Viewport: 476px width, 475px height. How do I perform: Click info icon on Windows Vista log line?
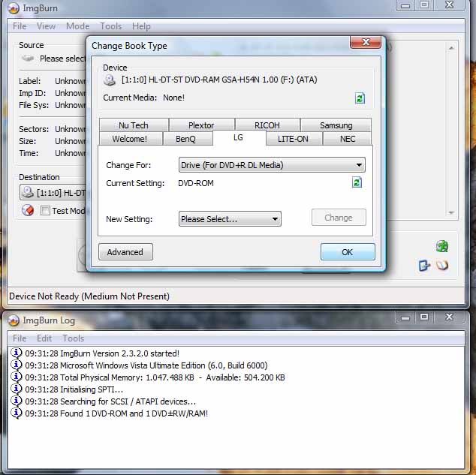point(16,365)
